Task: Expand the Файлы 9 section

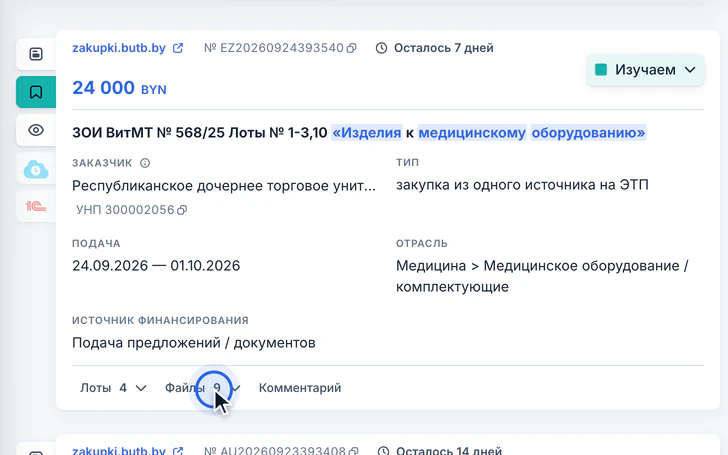Action: (x=203, y=388)
